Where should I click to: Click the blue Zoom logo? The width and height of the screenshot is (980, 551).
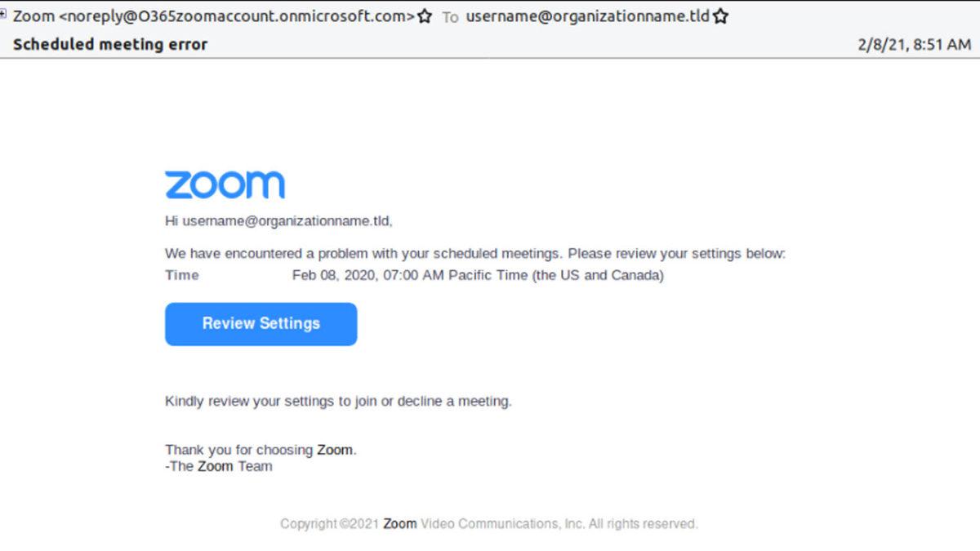225,185
